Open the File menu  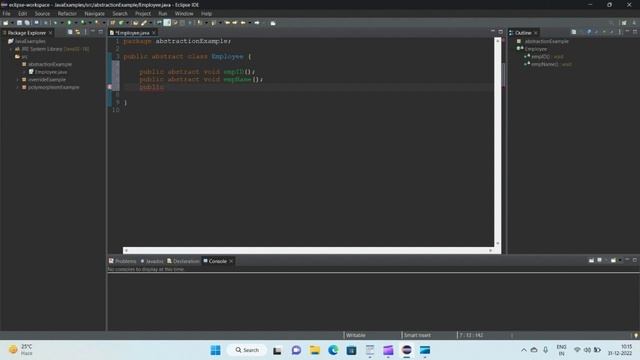[6, 13]
